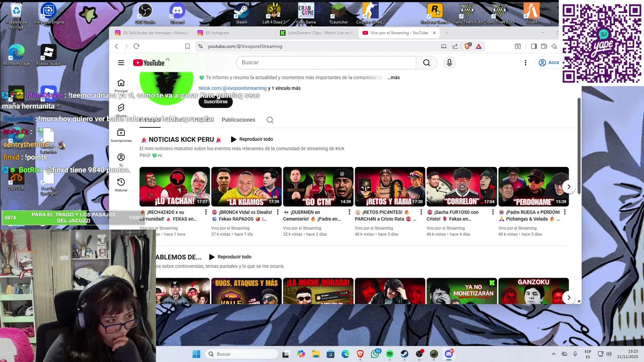The height and width of the screenshot is (362, 644).
Task: Switch to JulesGamerrr Clips Kick tab
Action: point(316,33)
